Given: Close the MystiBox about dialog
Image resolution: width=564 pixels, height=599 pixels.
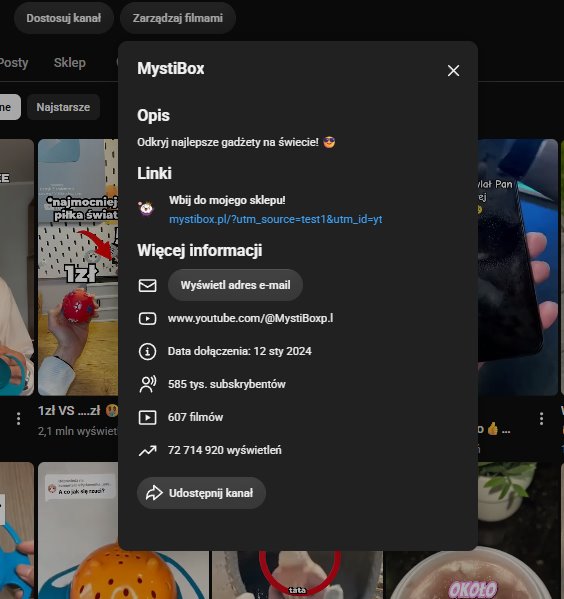Looking at the screenshot, I should point(453,70).
